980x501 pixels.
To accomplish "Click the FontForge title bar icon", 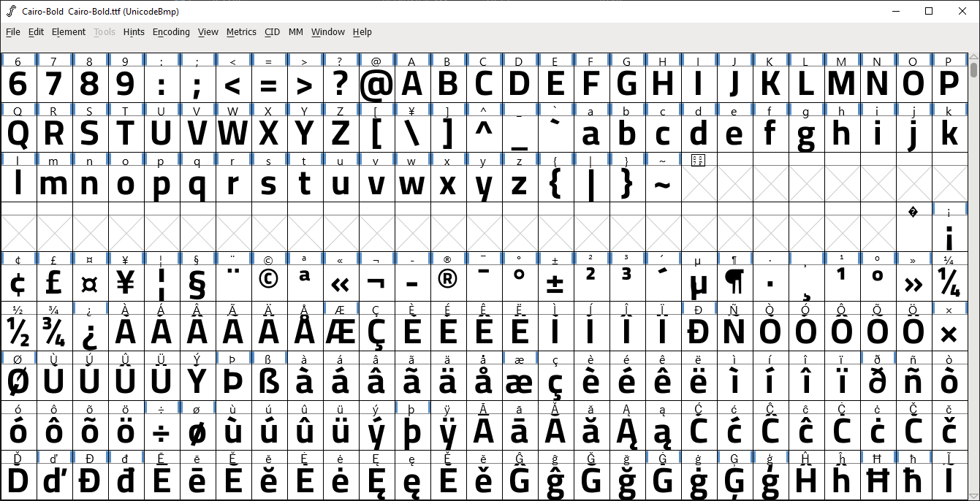I will click(x=11, y=11).
